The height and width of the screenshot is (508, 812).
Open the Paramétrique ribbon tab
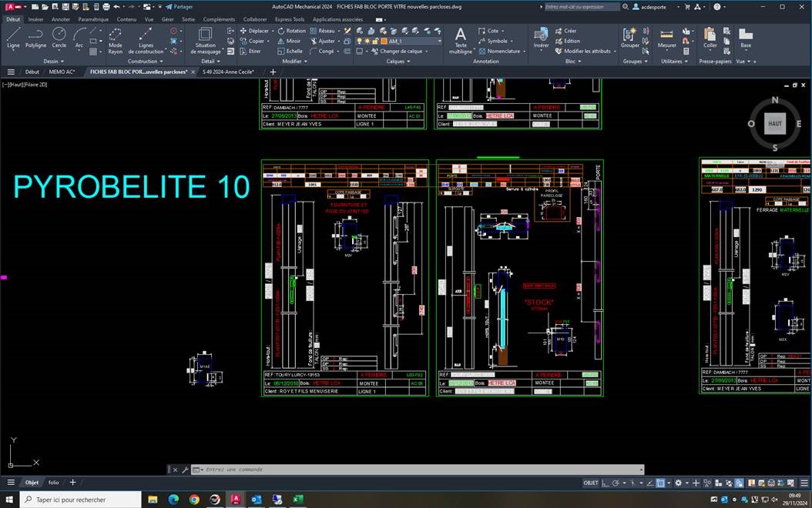(93, 19)
